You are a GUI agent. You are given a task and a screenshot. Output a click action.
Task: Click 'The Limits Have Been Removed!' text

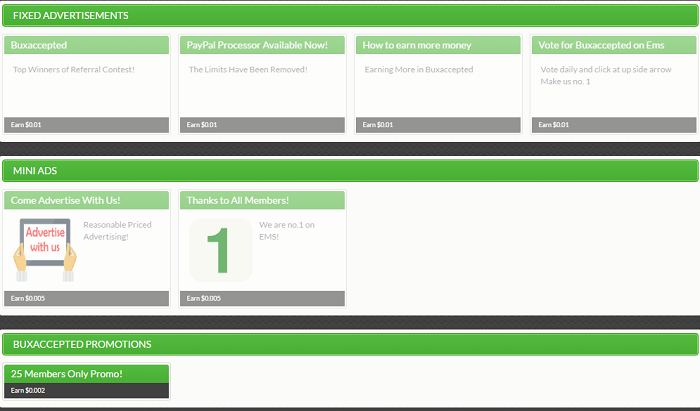(248, 70)
